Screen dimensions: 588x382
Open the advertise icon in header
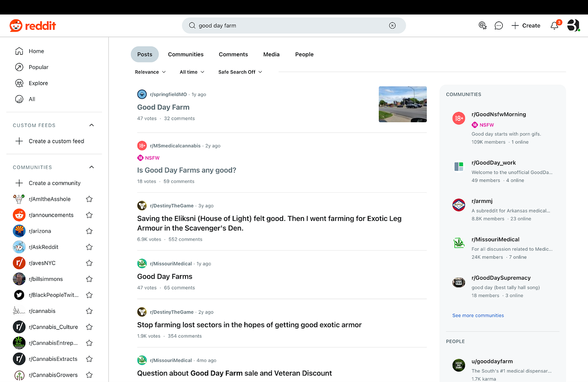483,25
